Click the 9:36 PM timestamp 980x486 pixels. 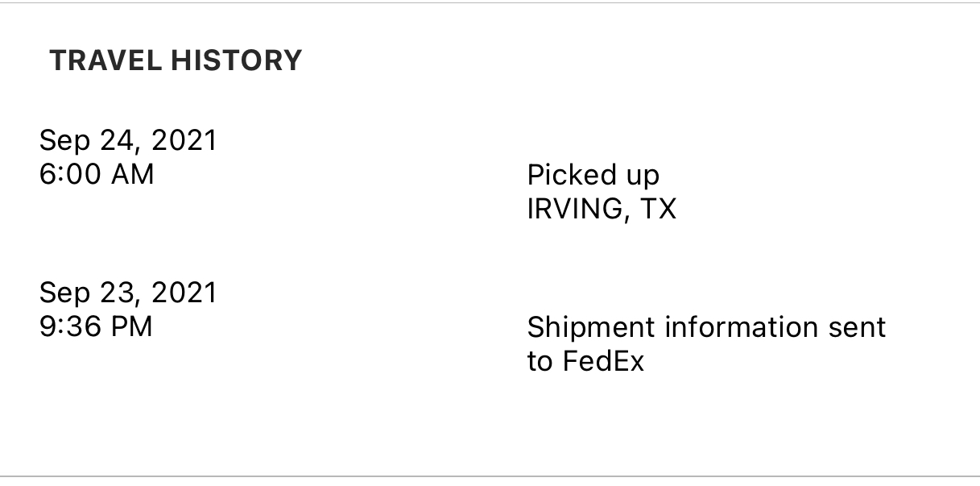(x=96, y=326)
